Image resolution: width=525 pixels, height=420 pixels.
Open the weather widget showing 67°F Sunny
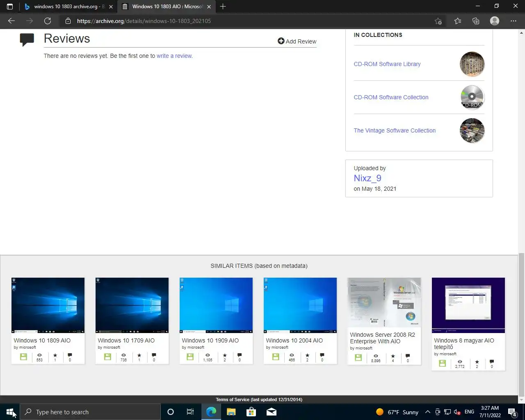(397, 412)
